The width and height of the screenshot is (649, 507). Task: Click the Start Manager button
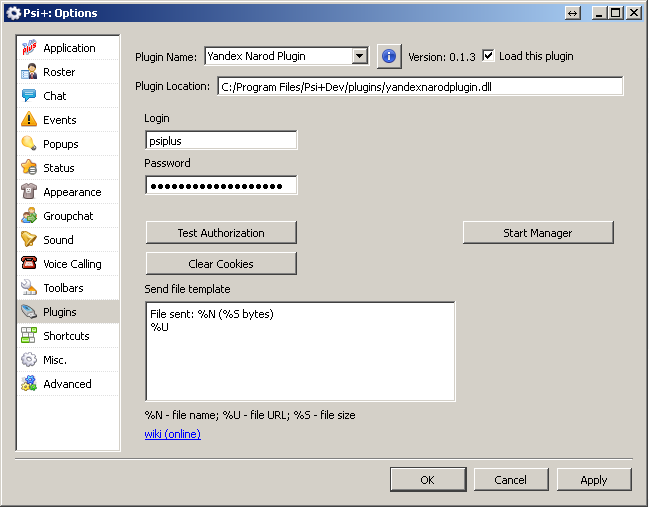(537, 233)
